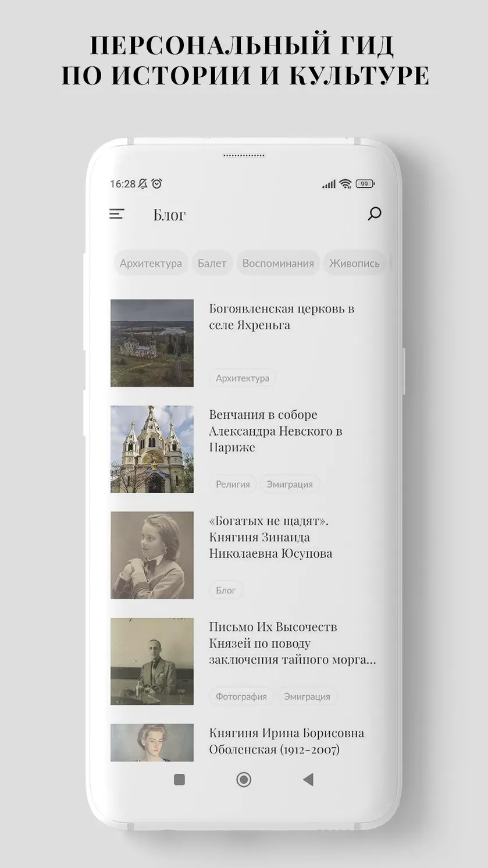Select the Архитектура category filter chip
The height and width of the screenshot is (868, 488).
(x=151, y=263)
